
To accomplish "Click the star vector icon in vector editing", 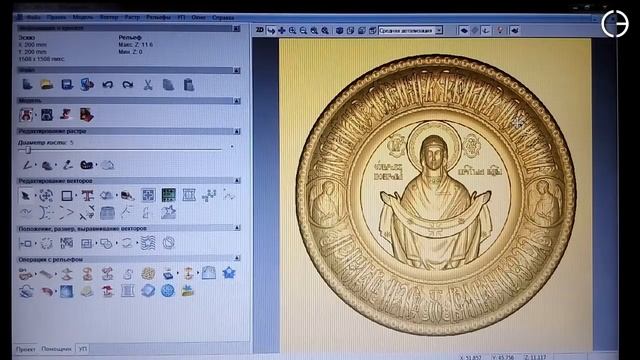I will 168,213.
